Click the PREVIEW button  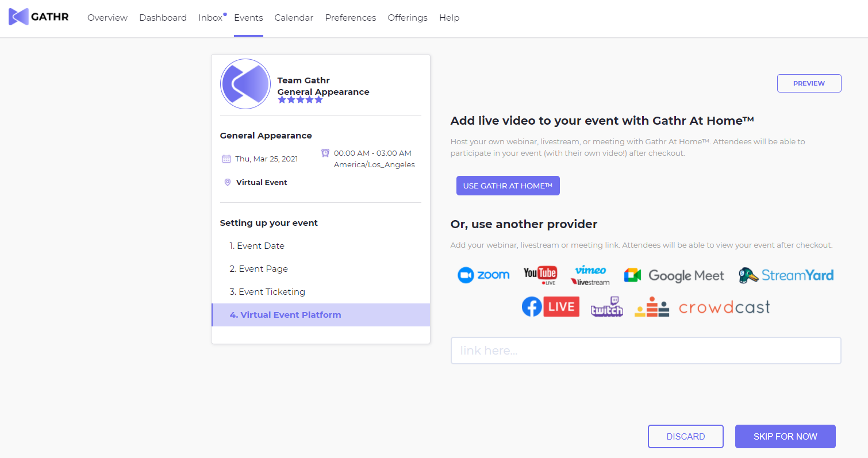click(809, 83)
